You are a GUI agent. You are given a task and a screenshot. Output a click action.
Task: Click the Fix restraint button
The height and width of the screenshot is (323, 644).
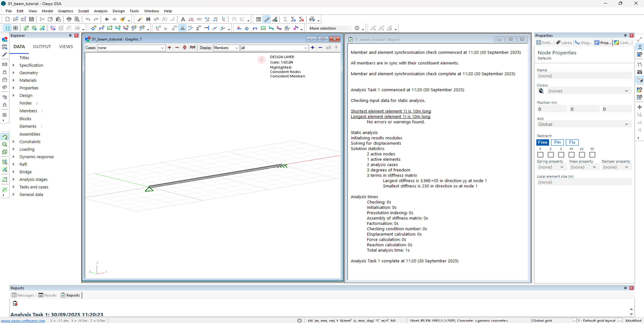click(572, 142)
